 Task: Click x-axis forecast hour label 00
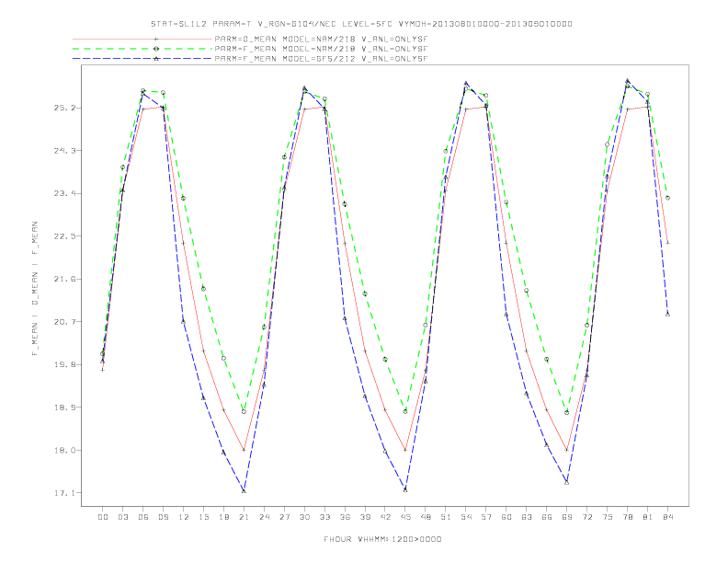(x=103, y=517)
